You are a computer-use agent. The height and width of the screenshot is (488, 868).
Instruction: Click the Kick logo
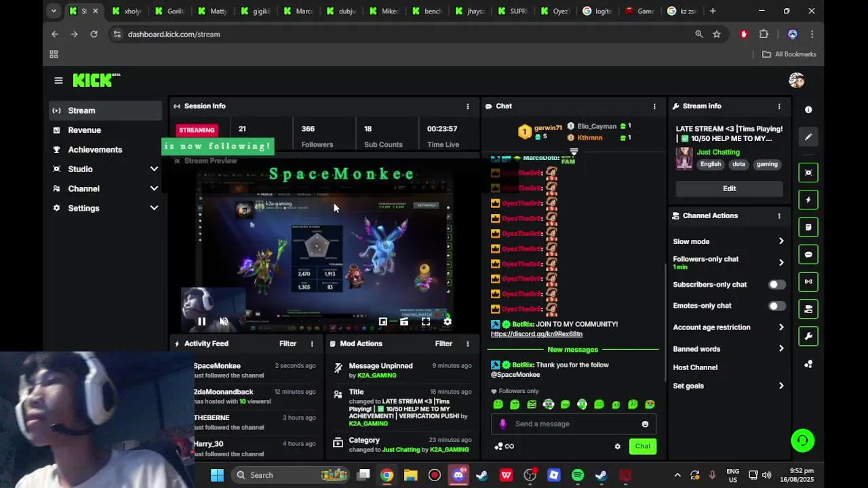coord(96,80)
